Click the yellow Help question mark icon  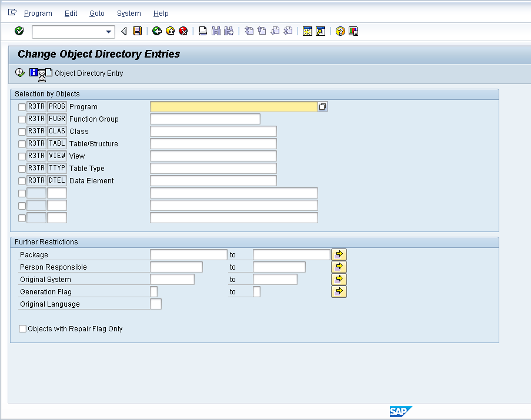(x=340, y=31)
